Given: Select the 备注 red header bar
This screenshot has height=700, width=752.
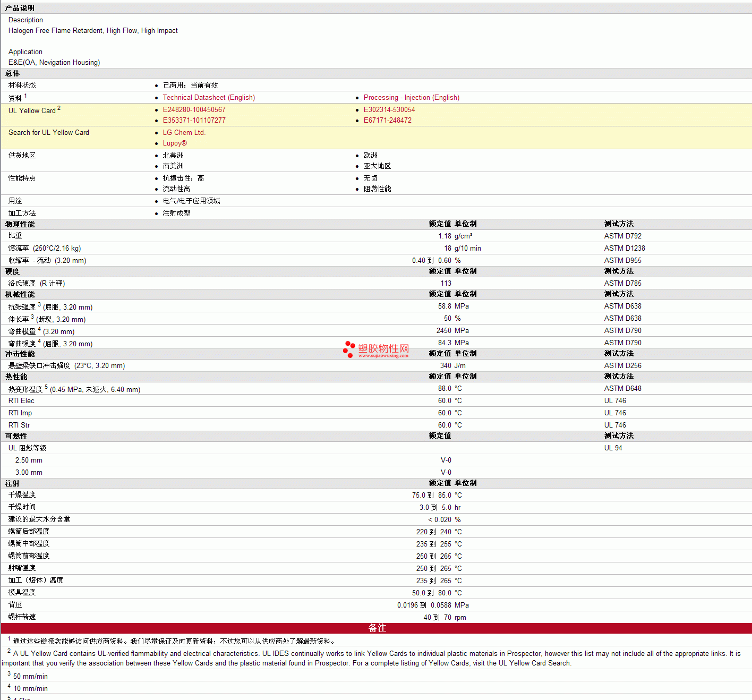Looking at the screenshot, I should pos(376,628).
